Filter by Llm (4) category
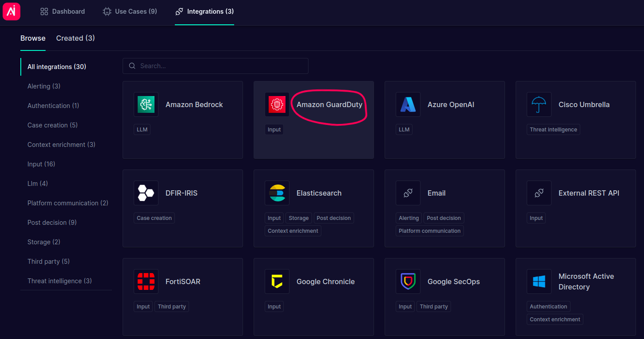The image size is (644, 339). click(38, 184)
